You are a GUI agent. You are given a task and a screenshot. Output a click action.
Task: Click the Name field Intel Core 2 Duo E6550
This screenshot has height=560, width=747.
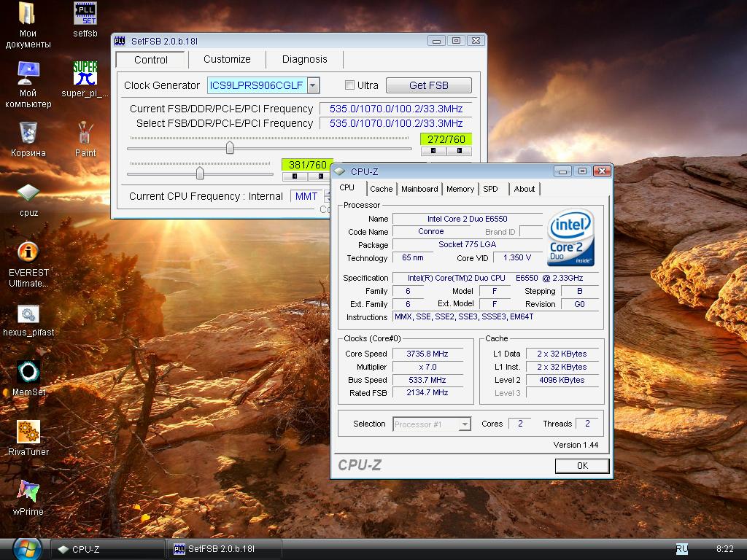(x=467, y=219)
